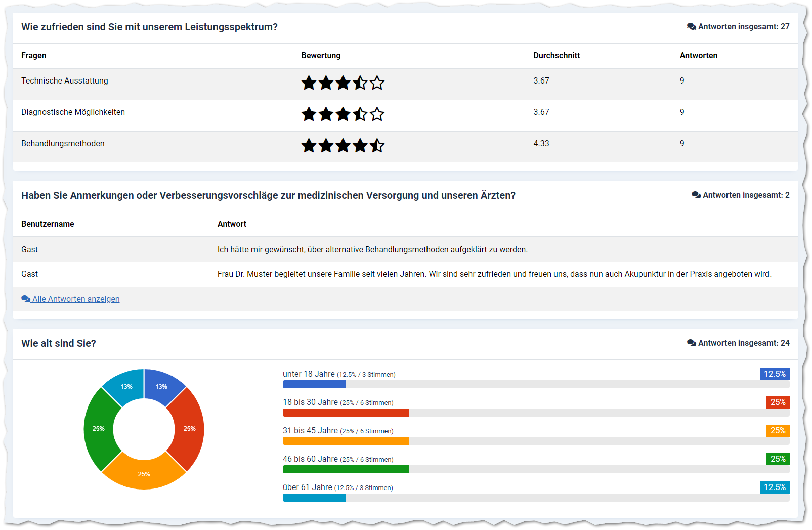Open the 'Alle Antworten anzeigen' link
The height and width of the screenshot is (530, 812).
76,299
